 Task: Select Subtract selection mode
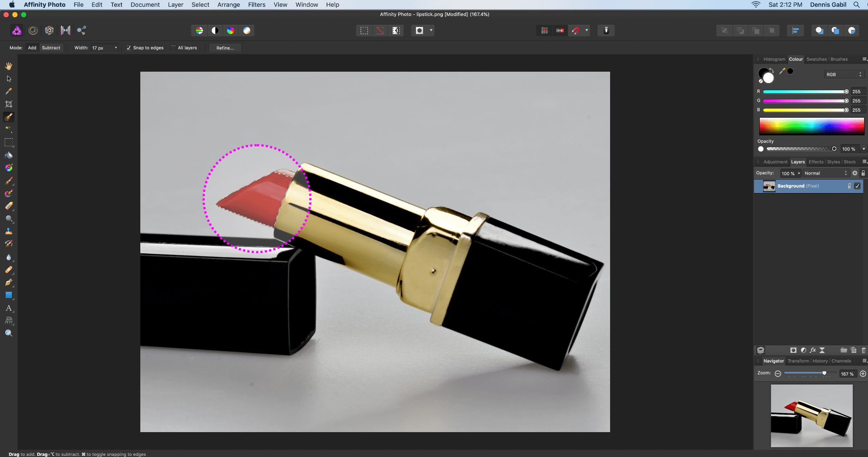tap(51, 48)
